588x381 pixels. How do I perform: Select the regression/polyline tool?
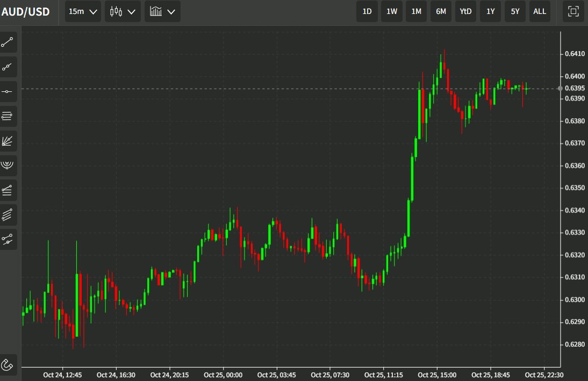point(8,239)
